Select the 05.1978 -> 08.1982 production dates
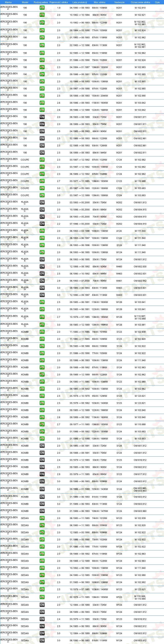Image resolution: width=164 pixels, height=644 pixels. tap(80, 403)
